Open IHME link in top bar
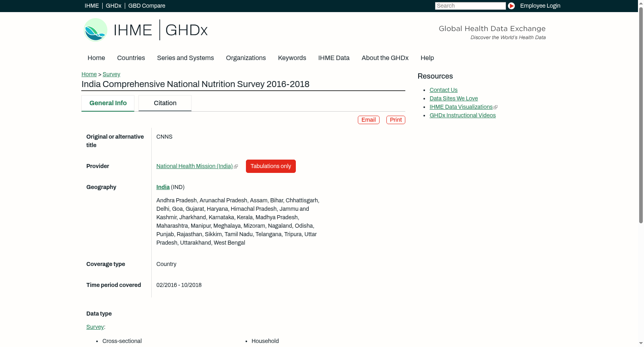The image size is (644, 347). (92, 6)
